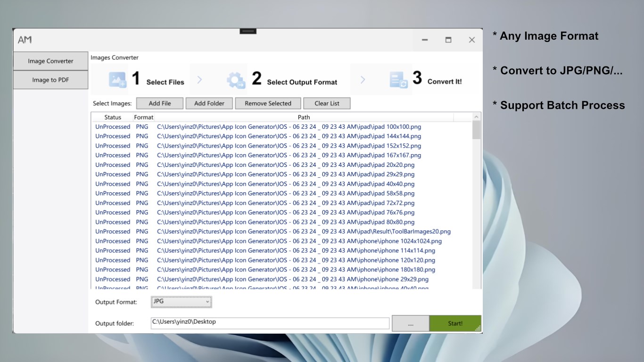
Task: Click the chevron before Convert It step
Action: 363,80
